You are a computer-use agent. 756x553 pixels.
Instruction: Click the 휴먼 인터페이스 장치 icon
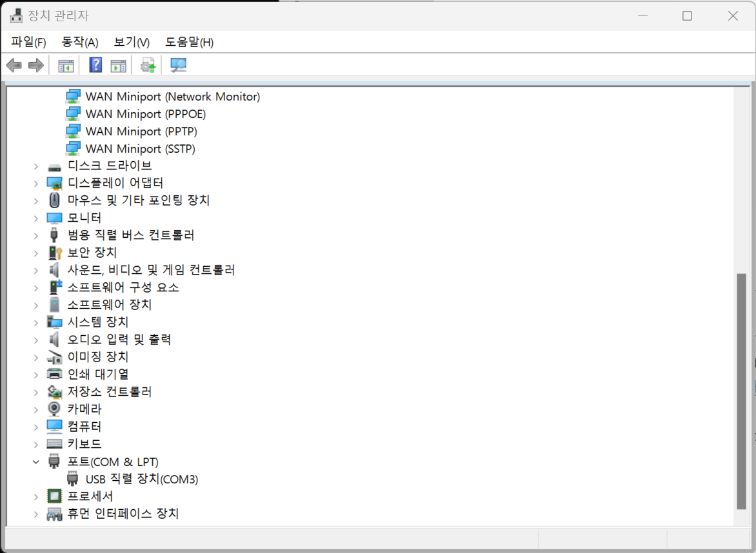[54, 514]
